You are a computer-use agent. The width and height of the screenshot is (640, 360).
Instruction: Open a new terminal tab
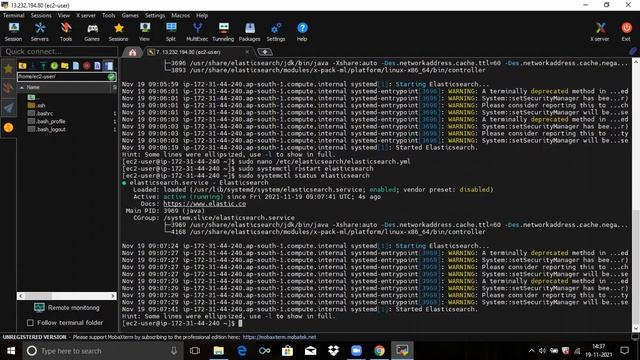tap(265, 52)
